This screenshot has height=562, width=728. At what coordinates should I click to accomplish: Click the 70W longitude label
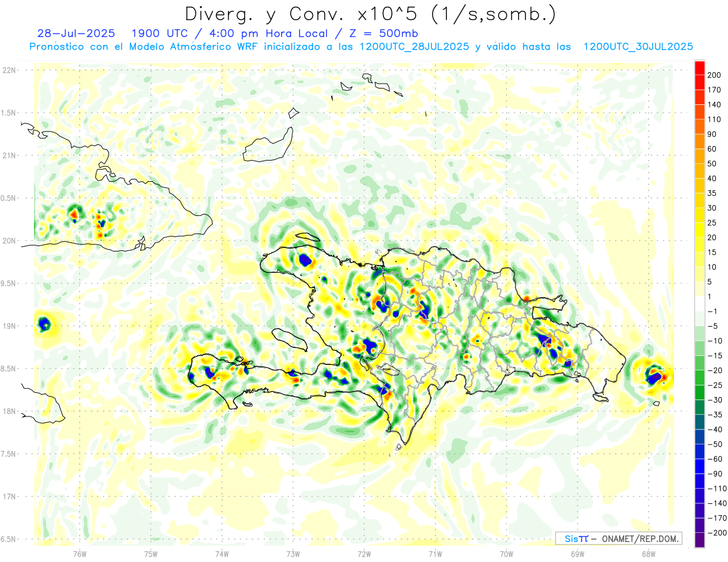(x=507, y=554)
